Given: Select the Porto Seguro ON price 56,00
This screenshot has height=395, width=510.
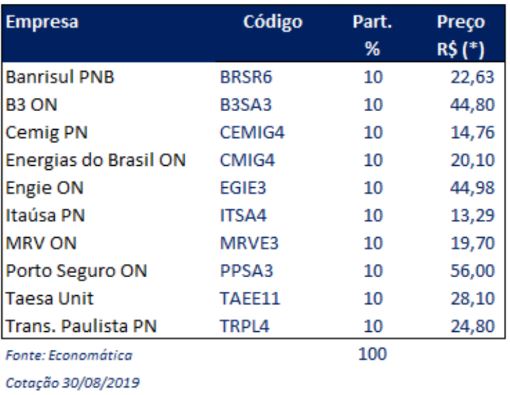Looking at the screenshot, I should pos(472,271).
